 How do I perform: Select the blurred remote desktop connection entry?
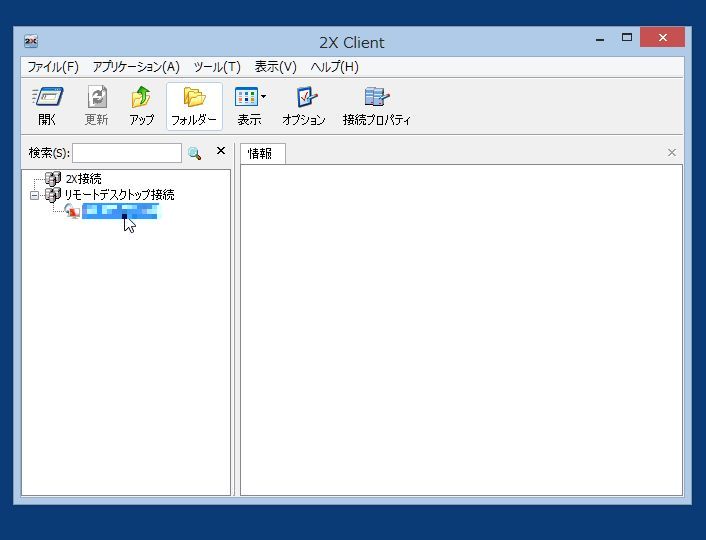click(121, 211)
